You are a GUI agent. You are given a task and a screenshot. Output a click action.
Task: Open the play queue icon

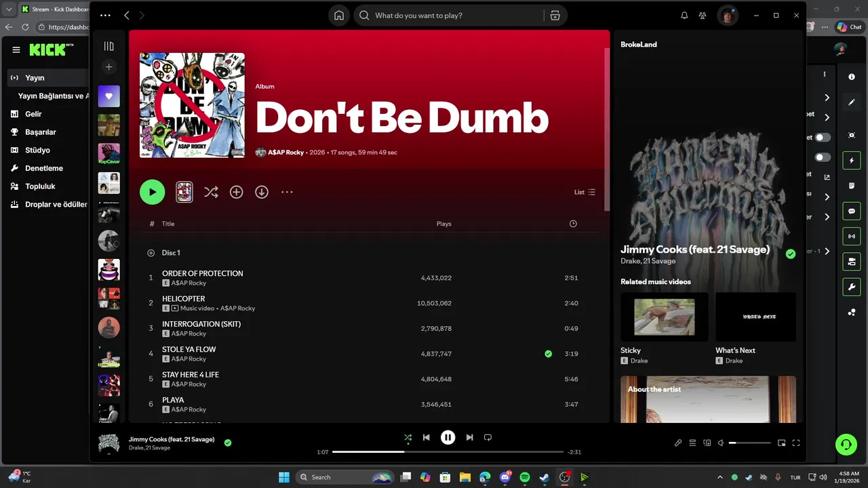coord(692,443)
